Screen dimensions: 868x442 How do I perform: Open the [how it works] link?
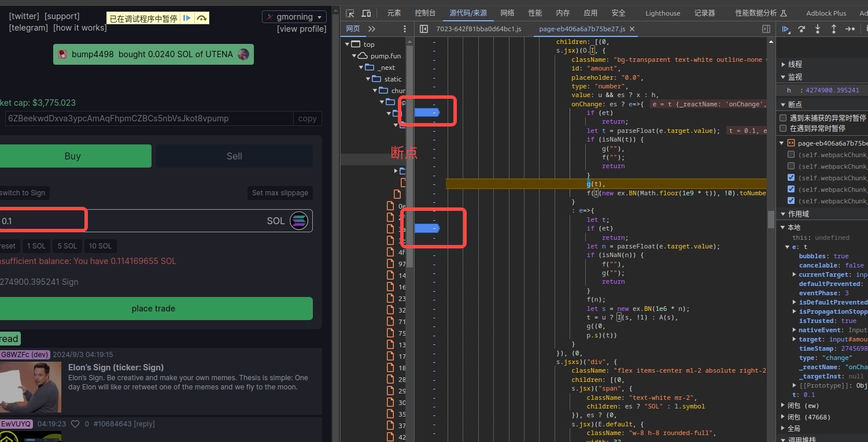80,28
